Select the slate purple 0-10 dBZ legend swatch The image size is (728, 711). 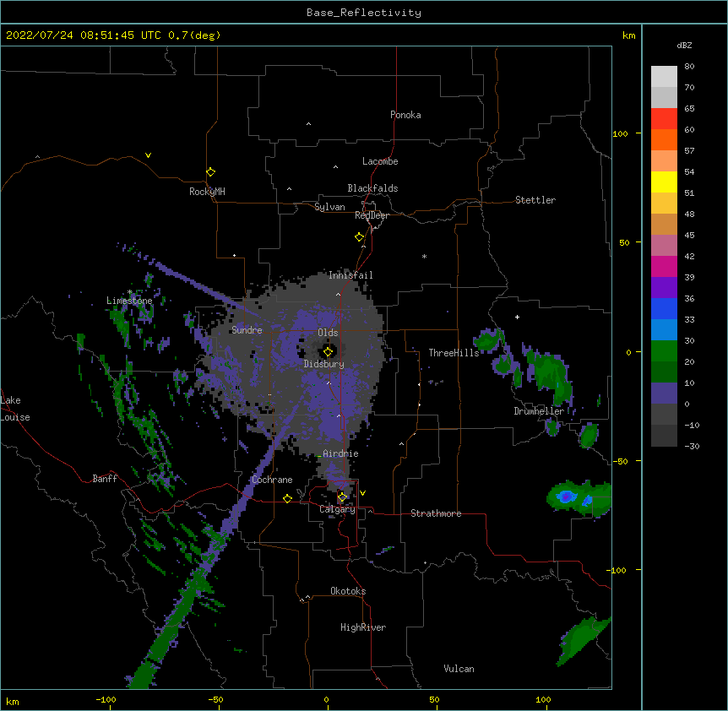click(664, 393)
